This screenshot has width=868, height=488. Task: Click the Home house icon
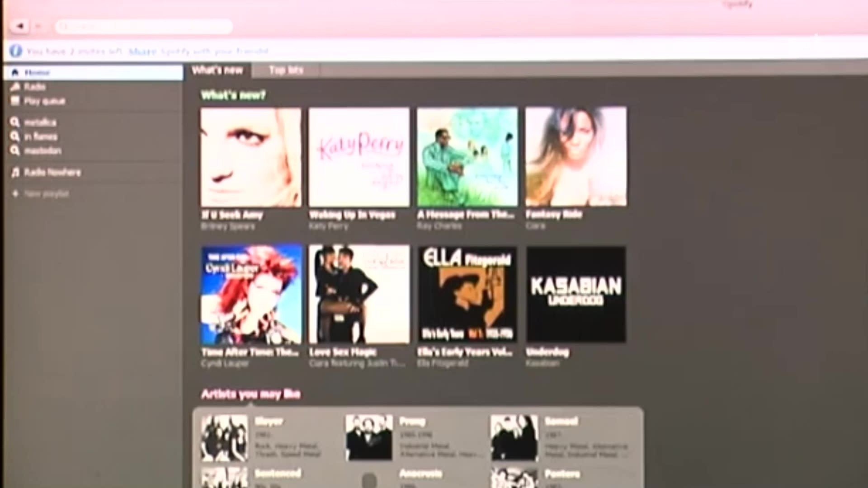15,72
